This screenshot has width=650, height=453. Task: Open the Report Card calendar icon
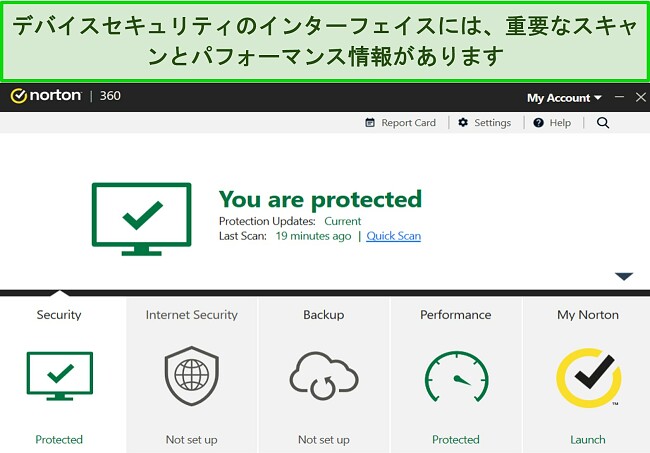point(370,123)
